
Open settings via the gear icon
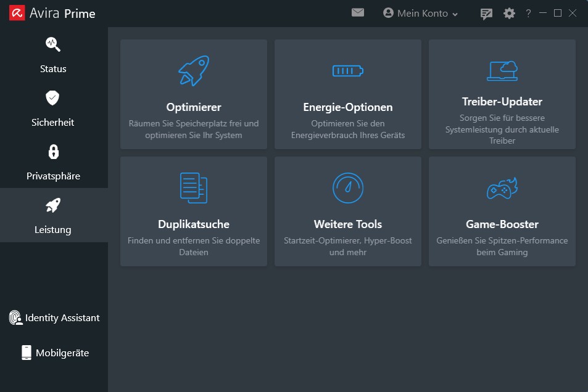(509, 14)
